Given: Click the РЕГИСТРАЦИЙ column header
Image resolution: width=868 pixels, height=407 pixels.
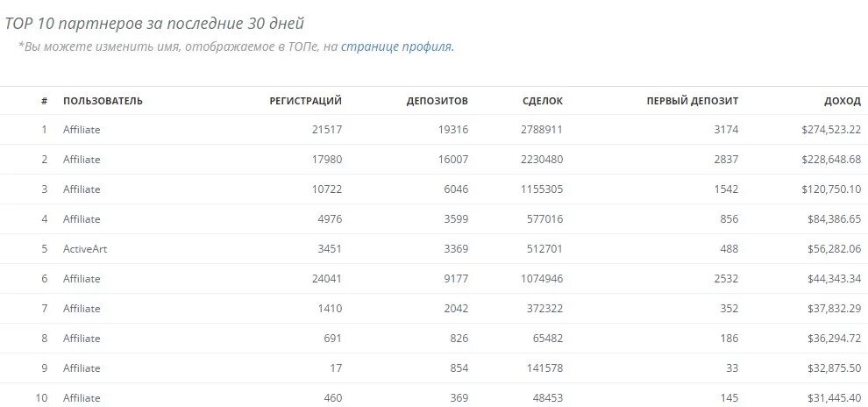Looking at the screenshot, I should click(x=305, y=101).
